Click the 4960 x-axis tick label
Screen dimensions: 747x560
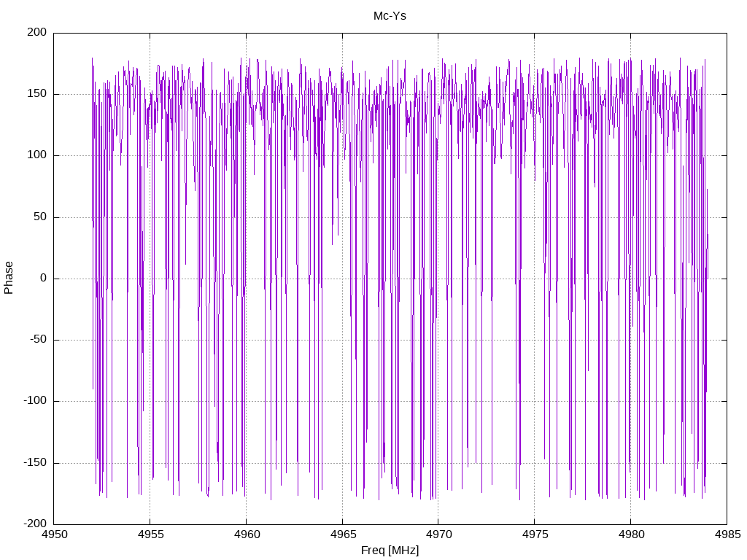coord(247,534)
